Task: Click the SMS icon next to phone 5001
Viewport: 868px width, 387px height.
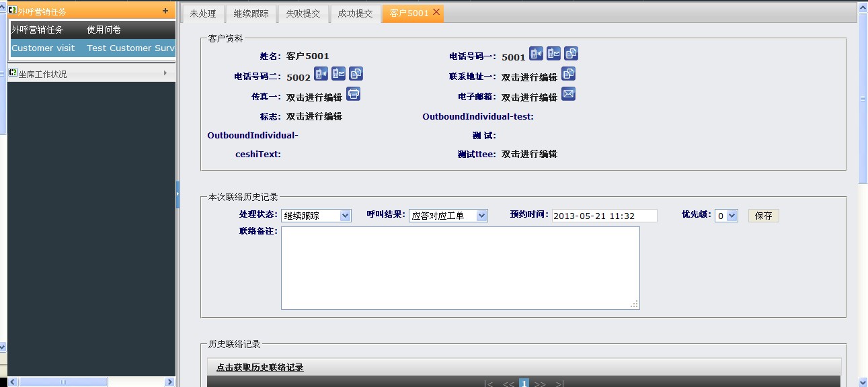Action: coord(553,54)
